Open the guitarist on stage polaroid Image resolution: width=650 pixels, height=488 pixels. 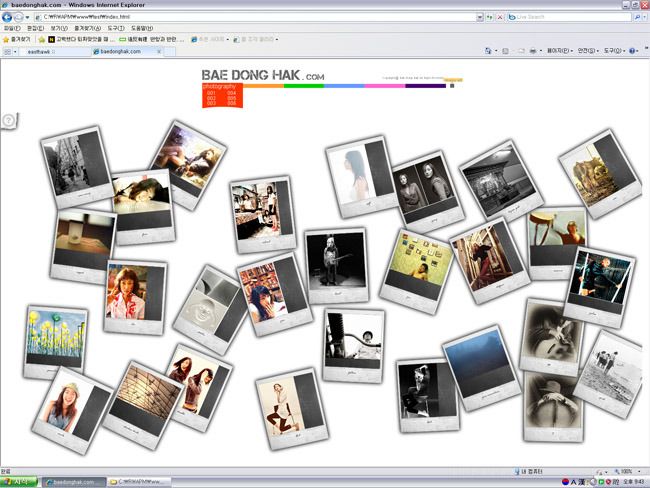(336, 265)
